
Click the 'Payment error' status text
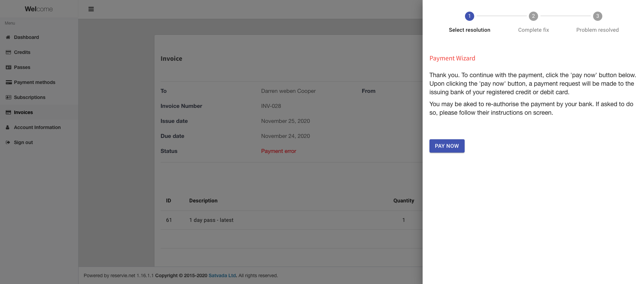tap(278, 151)
